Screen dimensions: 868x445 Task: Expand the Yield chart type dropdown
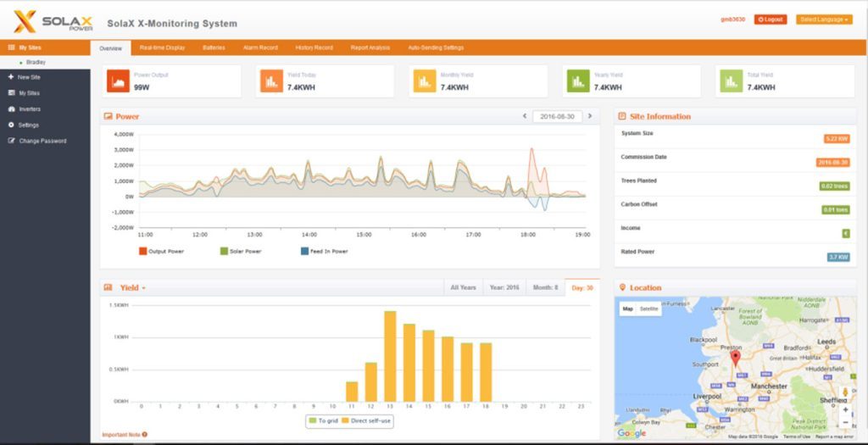point(144,288)
